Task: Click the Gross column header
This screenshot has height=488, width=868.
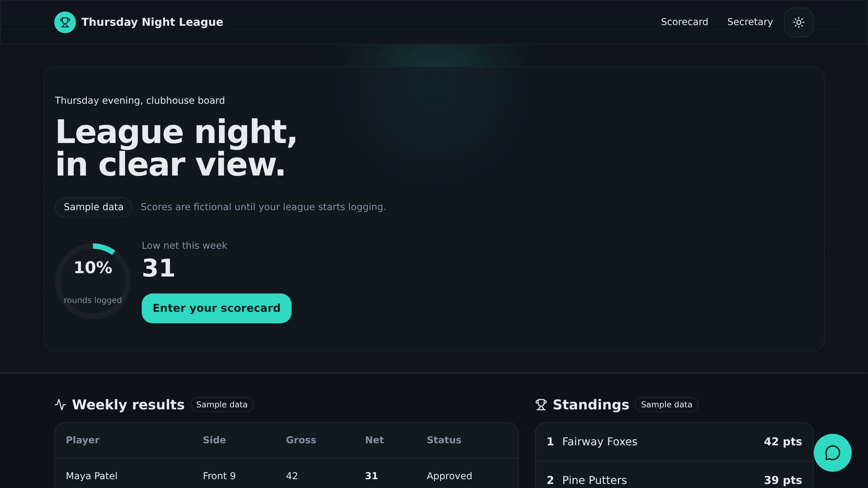Action: pyautogui.click(x=301, y=440)
